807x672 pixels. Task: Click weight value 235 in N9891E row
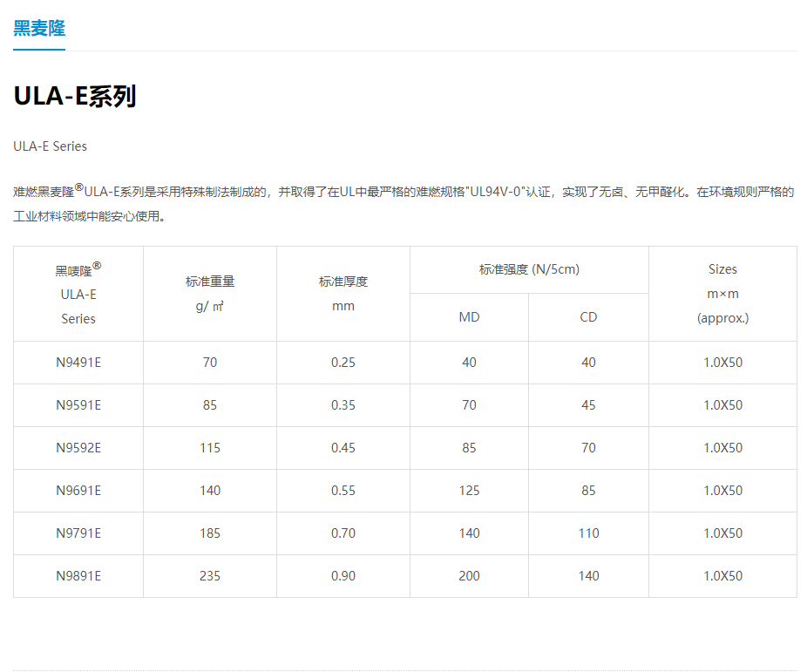[x=210, y=576]
